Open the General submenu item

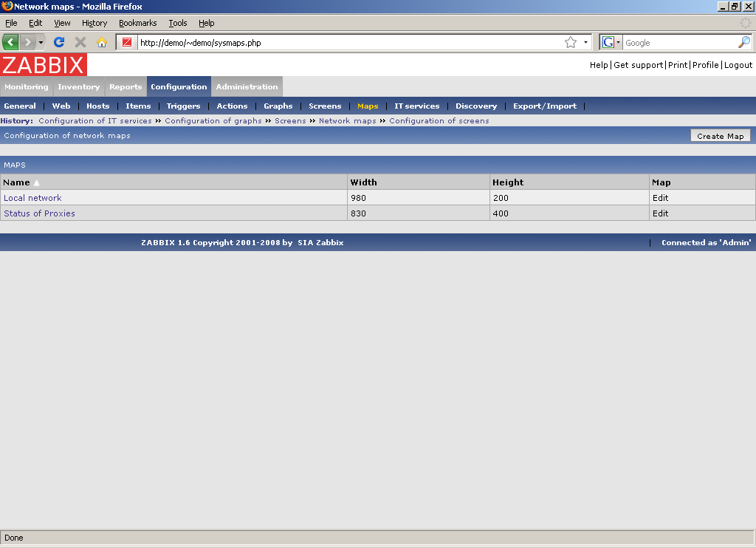tap(20, 106)
